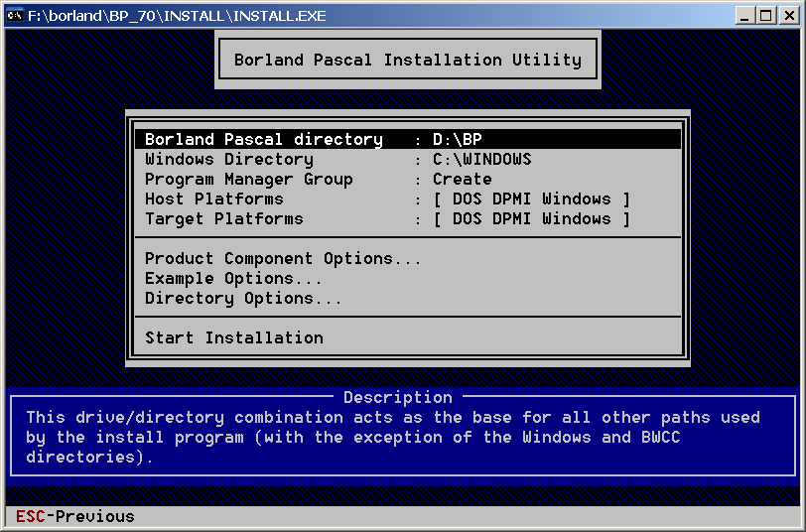Maximize the INSTALL.EXE console window
The width and height of the screenshot is (806, 532).
pos(766,16)
